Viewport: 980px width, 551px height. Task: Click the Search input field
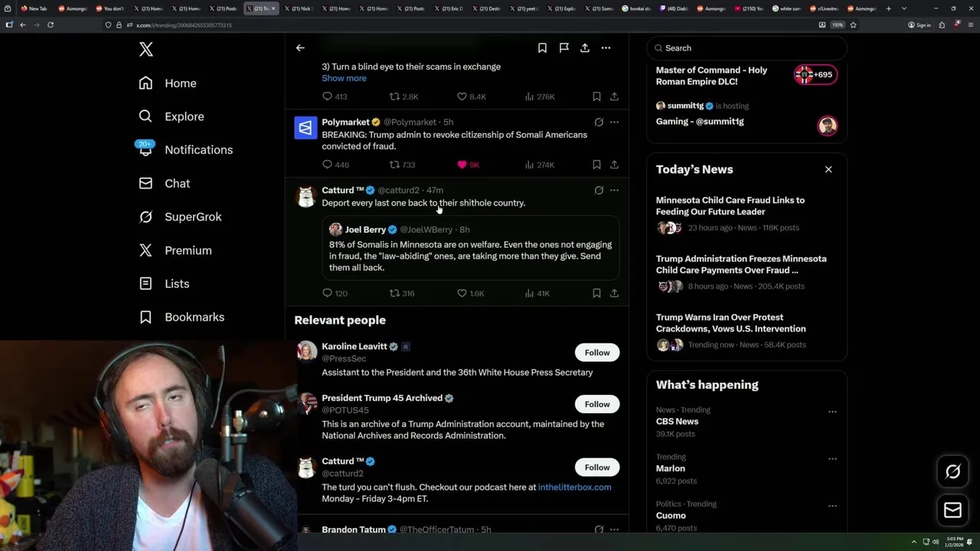[x=746, y=48]
